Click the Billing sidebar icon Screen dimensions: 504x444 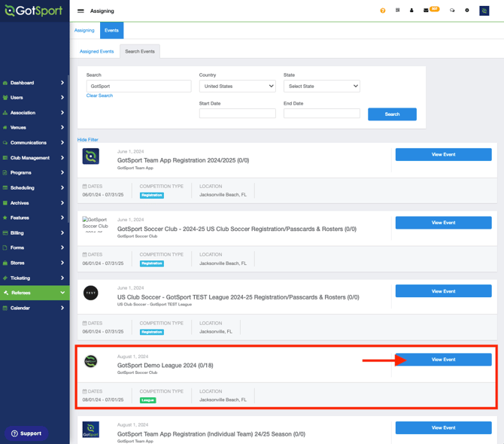5,233
